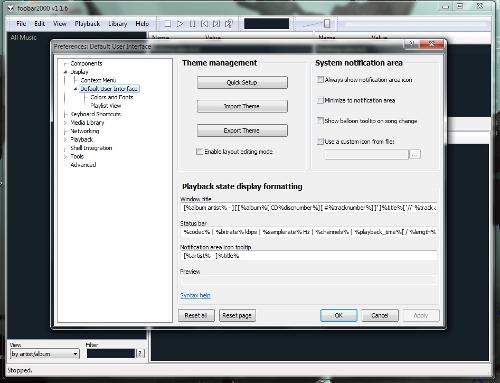
Task: Click the Reset all button
Action: 196,315
